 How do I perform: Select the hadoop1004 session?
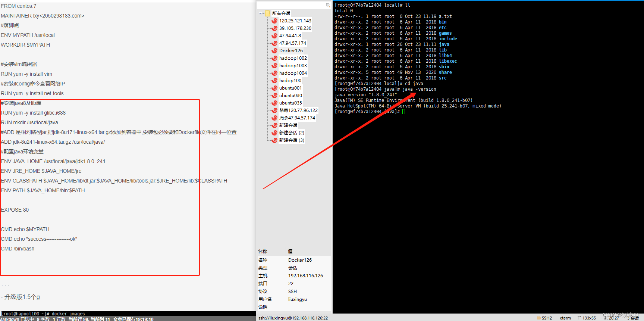tap(293, 73)
